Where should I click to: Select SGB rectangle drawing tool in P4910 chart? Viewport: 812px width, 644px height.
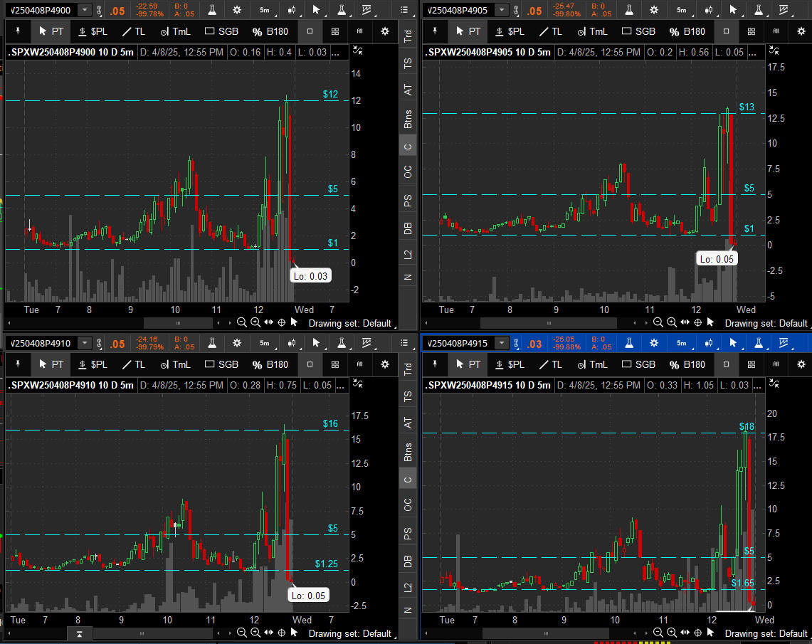tap(221, 364)
